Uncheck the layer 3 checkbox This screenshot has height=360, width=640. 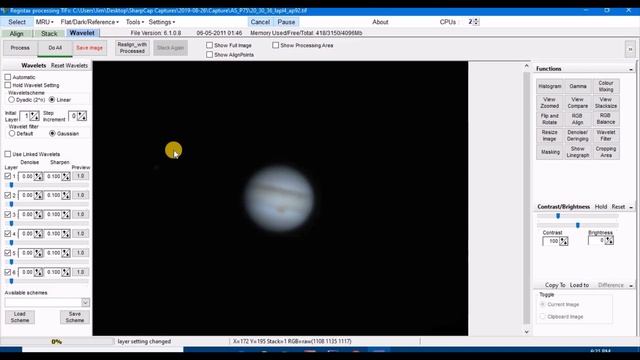tap(8, 214)
